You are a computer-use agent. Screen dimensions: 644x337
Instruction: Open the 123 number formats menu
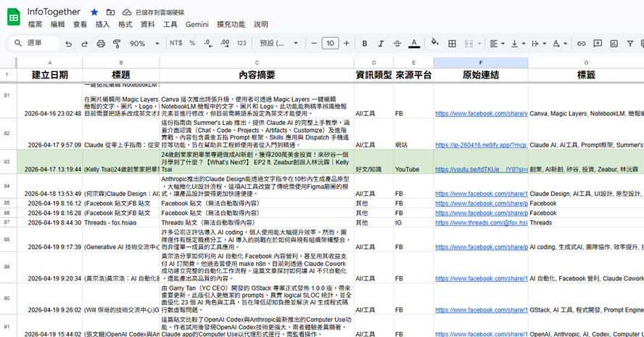click(x=241, y=43)
